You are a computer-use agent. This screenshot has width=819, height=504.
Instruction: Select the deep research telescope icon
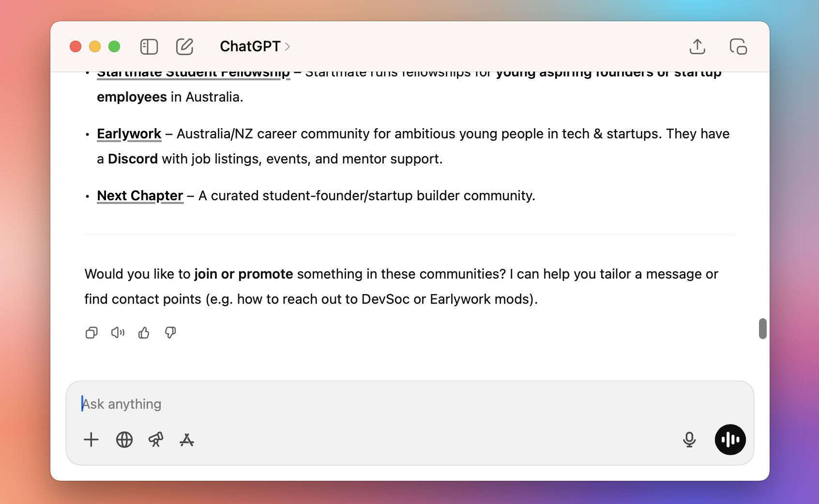(x=156, y=440)
